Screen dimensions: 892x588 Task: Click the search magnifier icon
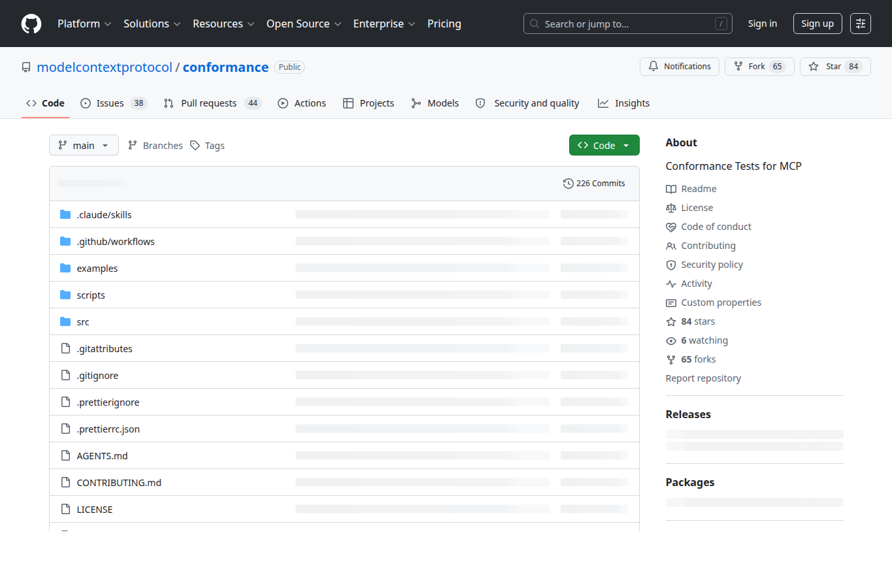(x=535, y=24)
